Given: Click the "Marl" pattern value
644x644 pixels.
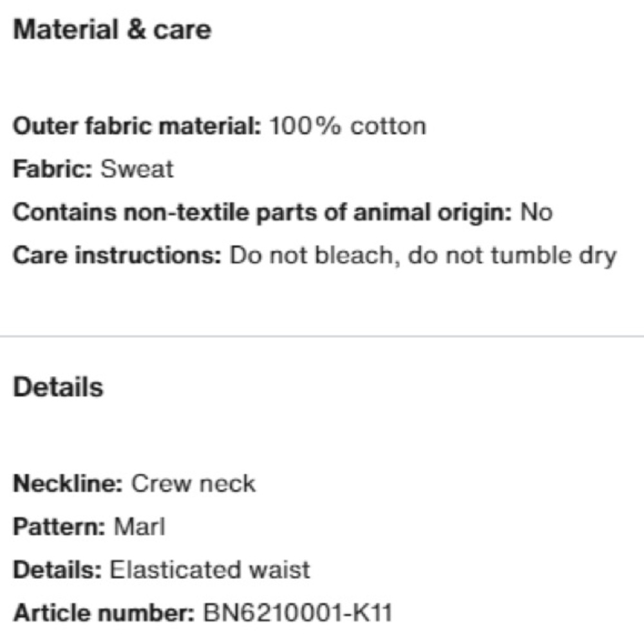Looking at the screenshot, I should click(139, 527).
